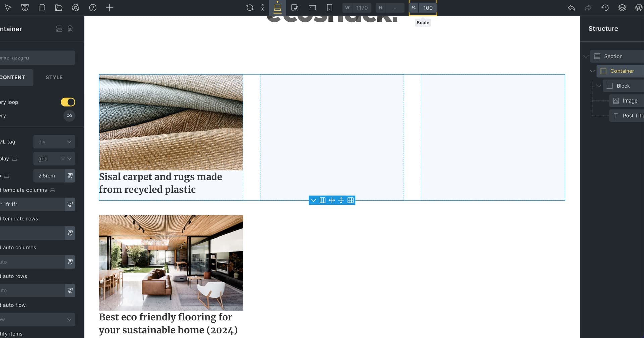The height and width of the screenshot is (338, 644).
Task: Open CSS variables for grid auto rows
Action: coord(70,291)
